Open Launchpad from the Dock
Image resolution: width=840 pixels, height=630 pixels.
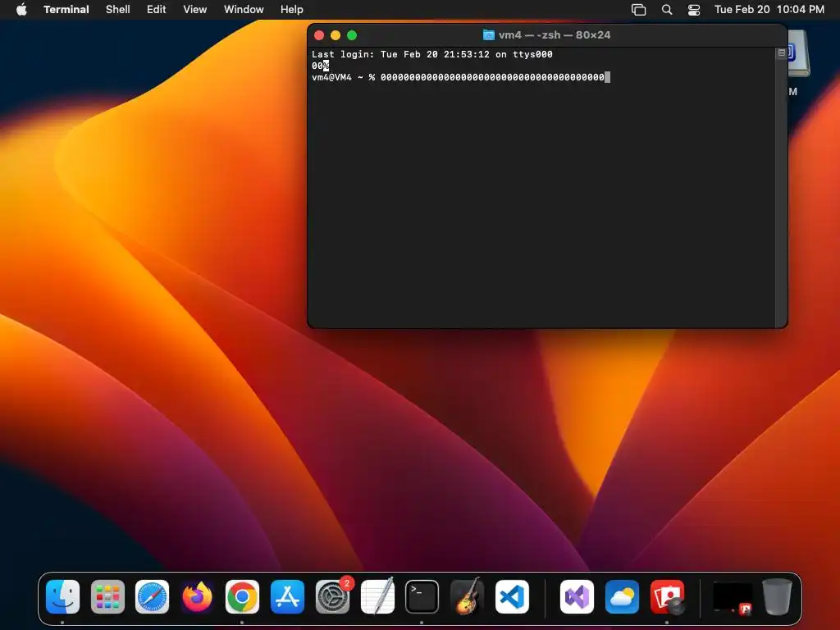(107, 597)
